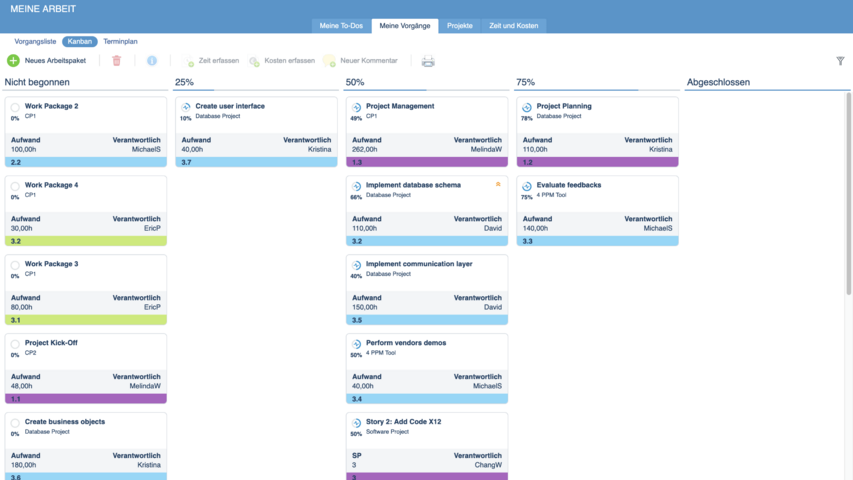Click the orange star on Implement database schema
Viewport: 853px width, 480px height.
(x=498, y=184)
